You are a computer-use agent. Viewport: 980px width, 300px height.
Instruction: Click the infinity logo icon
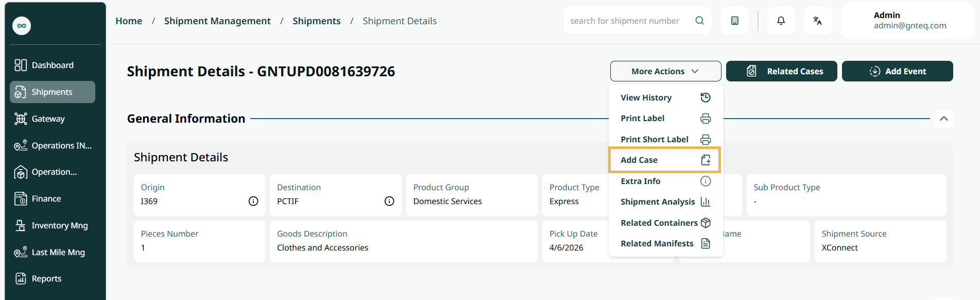tap(22, 26)
